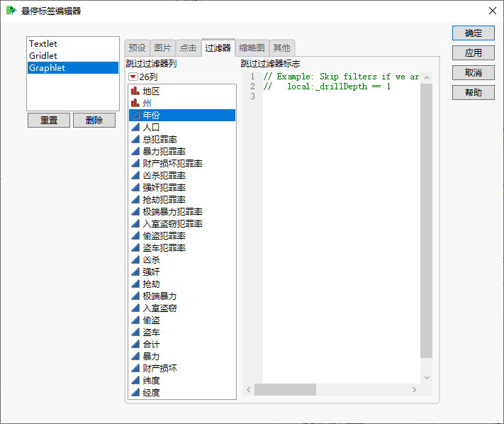Screen dimensions: 504x424
Task: Click the continuous icon beside 纬度
Action: [135, 380]
